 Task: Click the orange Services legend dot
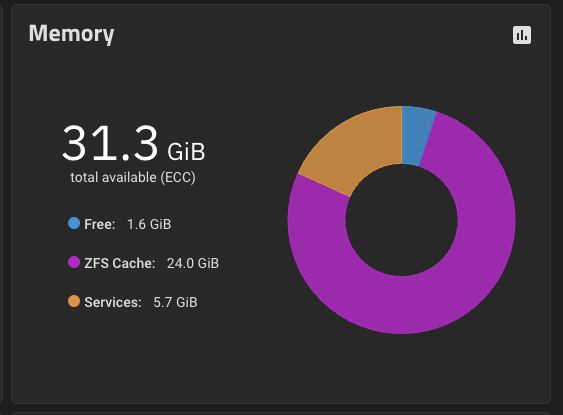click(x=74, y=301)
